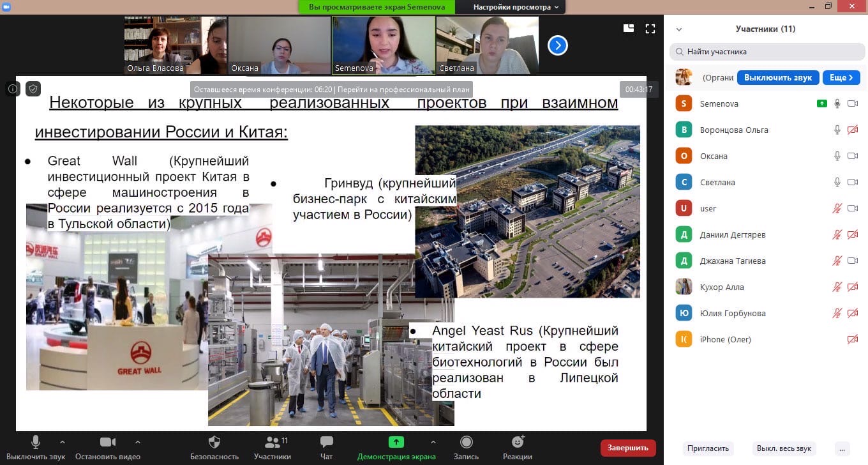Open the Безопасность shield in the toolbar
Image resolution: width=868 pixels, height=465 pixels.
click(214, 442)
